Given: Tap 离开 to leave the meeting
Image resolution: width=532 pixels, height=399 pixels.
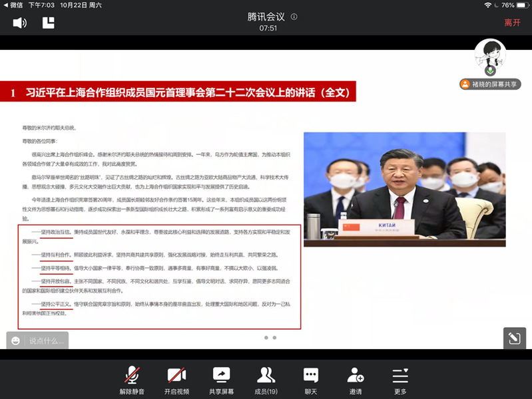Looking at the screenshot, I should tap(512, 23).
